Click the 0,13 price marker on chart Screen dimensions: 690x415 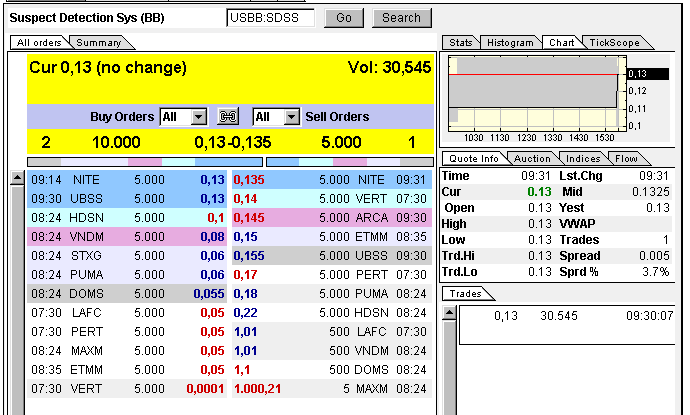tap(648, 74)
